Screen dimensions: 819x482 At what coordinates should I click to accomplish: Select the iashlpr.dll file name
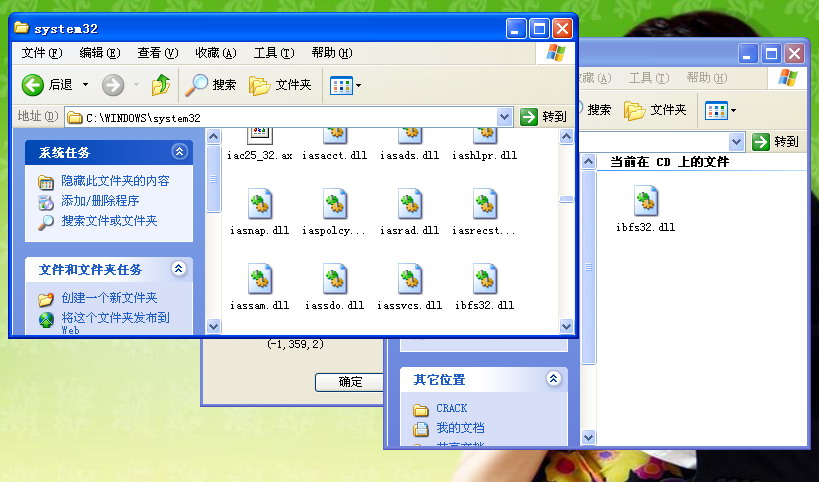tap(485, 155)
